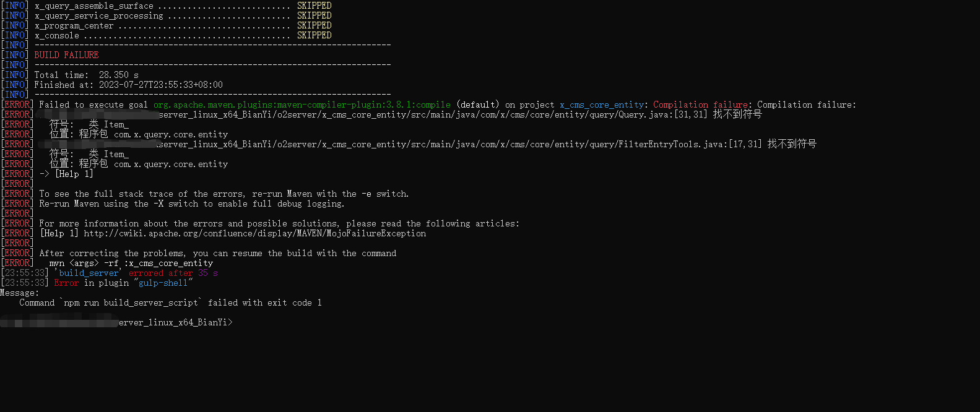
Task: Click the x_program_center module name
Action: point(74,25)
